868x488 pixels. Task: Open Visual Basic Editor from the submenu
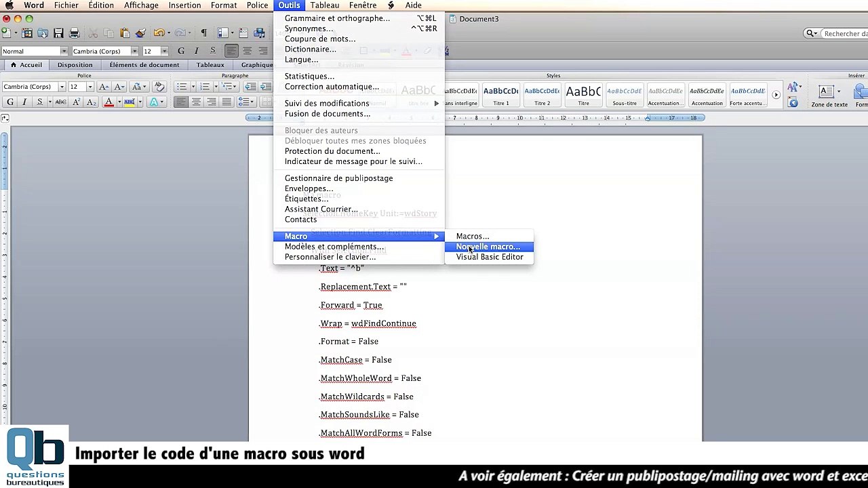pyautogui.click(x=488, y=257)
